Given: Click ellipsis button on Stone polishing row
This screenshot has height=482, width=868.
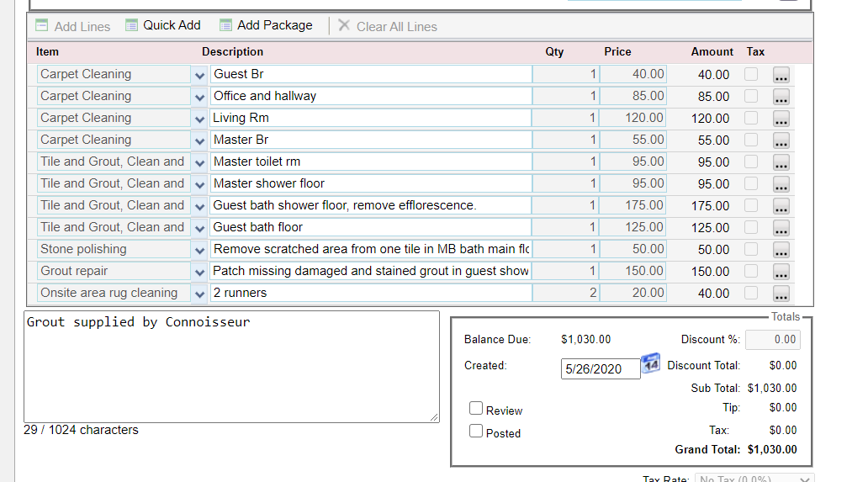Looking at the screenshot, I should tap(781, 250).
